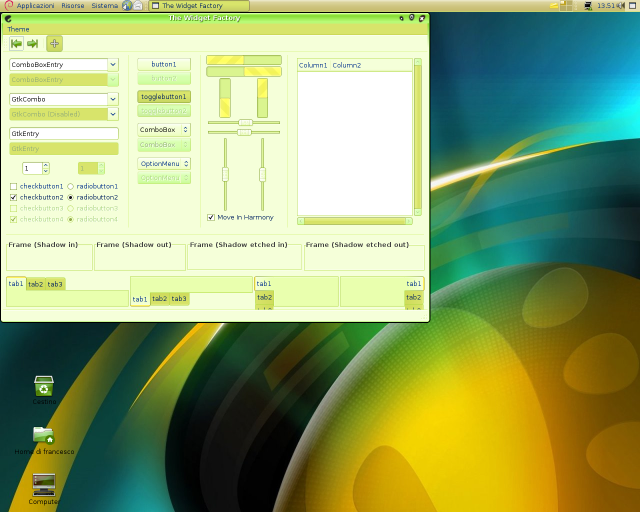Select radiobutton1
Viewport: 640px width, 512px height.
[x=70, y=187]
